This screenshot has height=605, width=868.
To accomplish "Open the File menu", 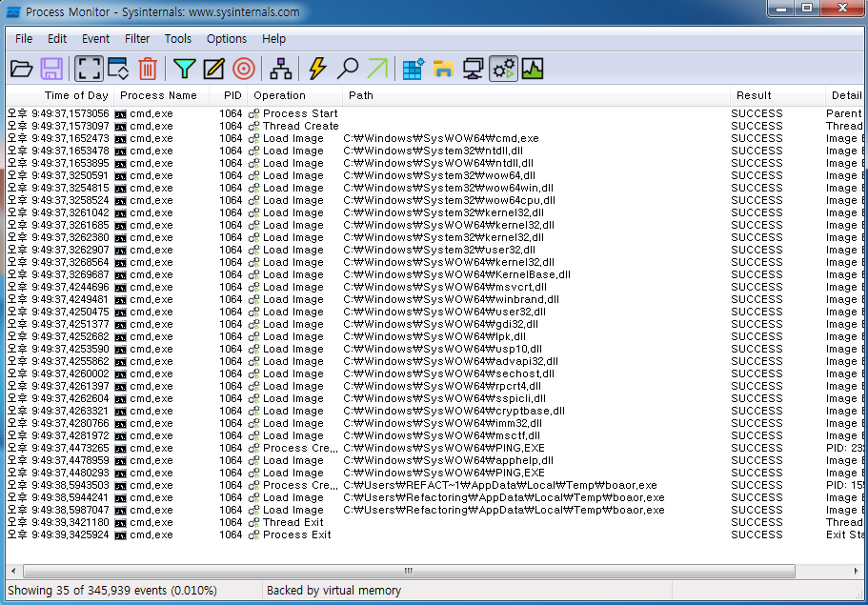I will click(24, 39).
